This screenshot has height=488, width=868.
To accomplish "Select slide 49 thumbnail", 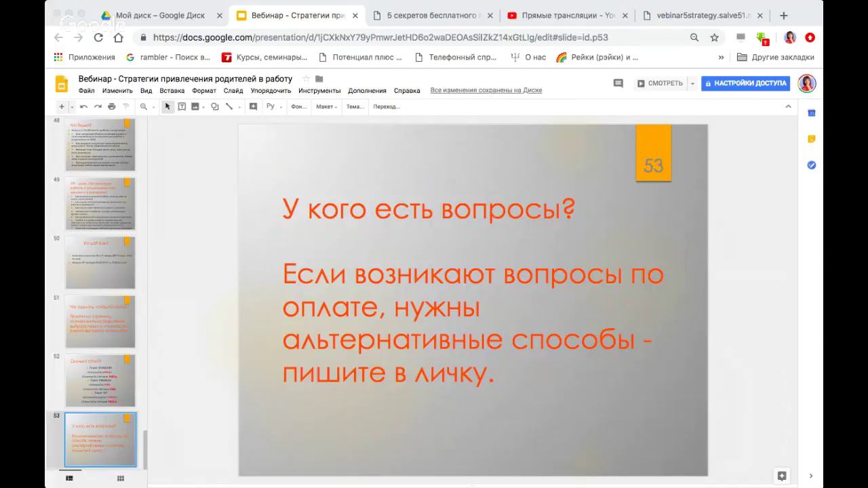I will click(x=100, y=204).
